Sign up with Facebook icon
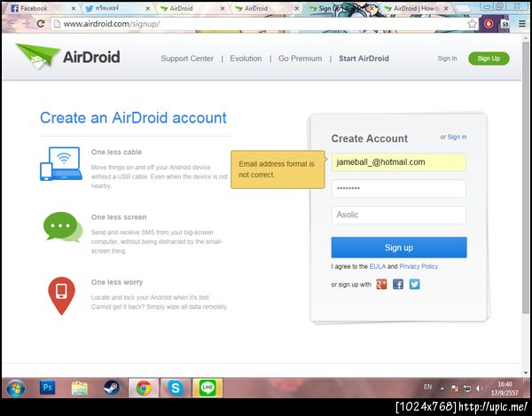Viewport: 532px width, 416px height. (398, 284)
